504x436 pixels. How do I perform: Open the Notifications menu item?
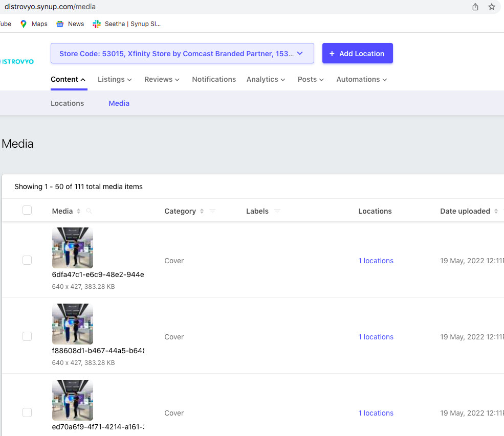coord(214,79)
